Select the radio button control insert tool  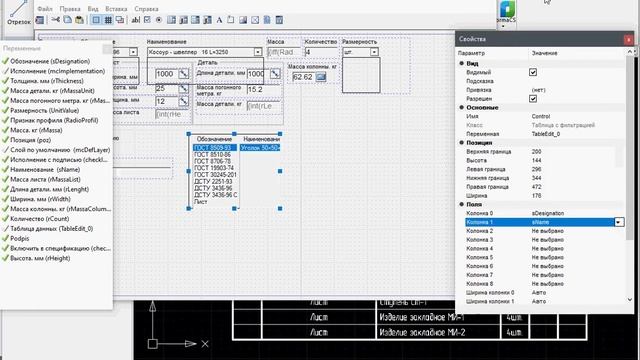[x=159, y=20]
